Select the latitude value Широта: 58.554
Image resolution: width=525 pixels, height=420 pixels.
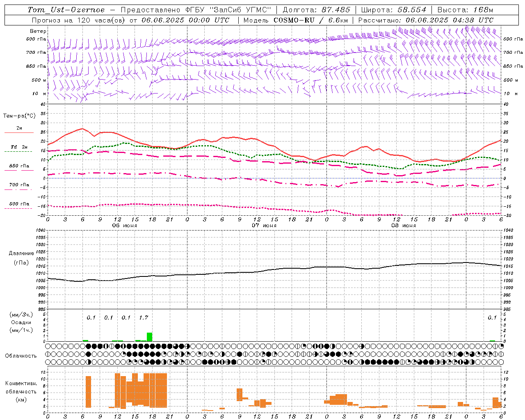click(394, 10)
